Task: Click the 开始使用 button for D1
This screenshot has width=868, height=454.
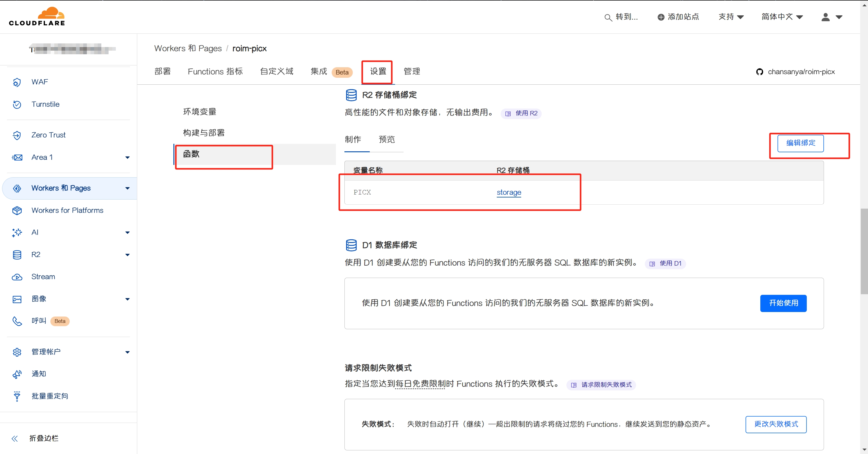Action: point(784,303)
